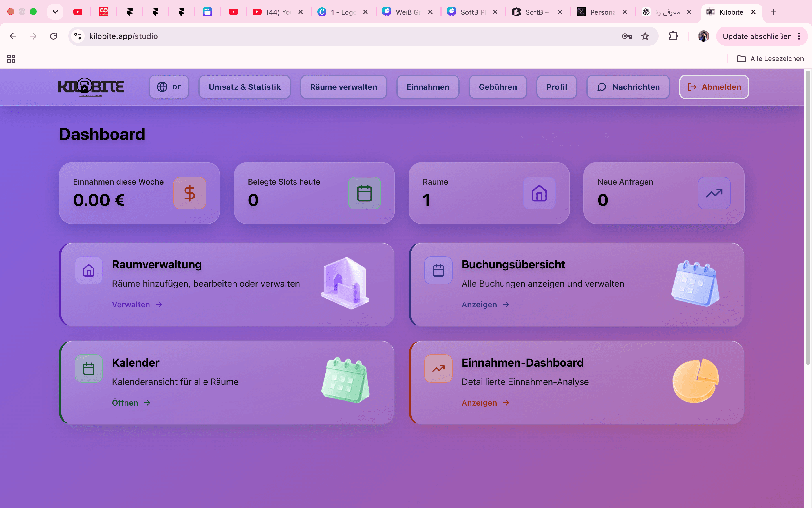
Task: Click the 3D room illustration in Raumverwaltung
Action: [345, 283]
